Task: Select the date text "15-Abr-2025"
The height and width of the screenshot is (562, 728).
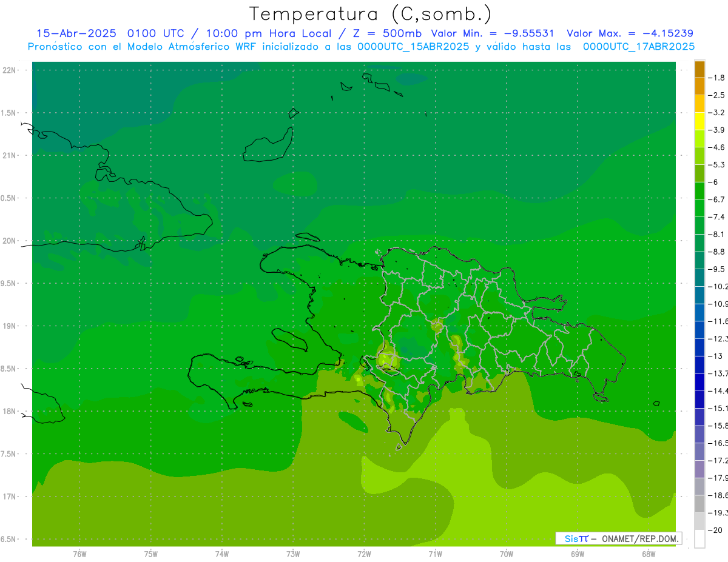Action: click(x=77, y=33)
